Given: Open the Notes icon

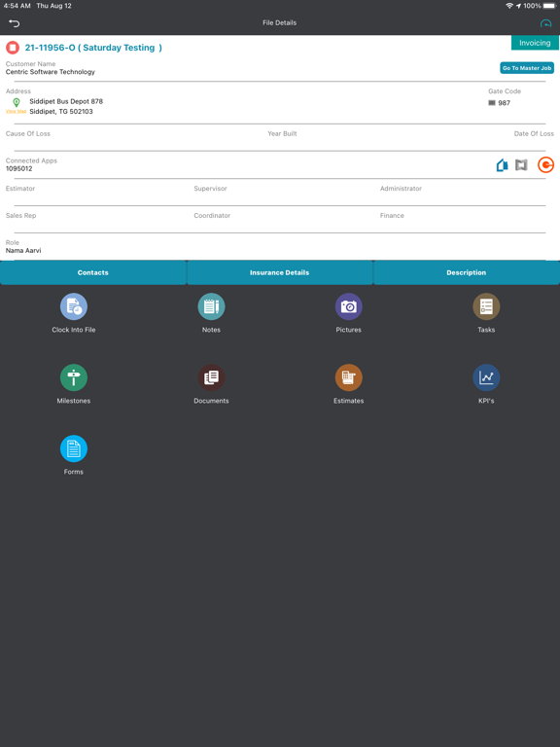Looking at the screenshot, I should (211, 306).
